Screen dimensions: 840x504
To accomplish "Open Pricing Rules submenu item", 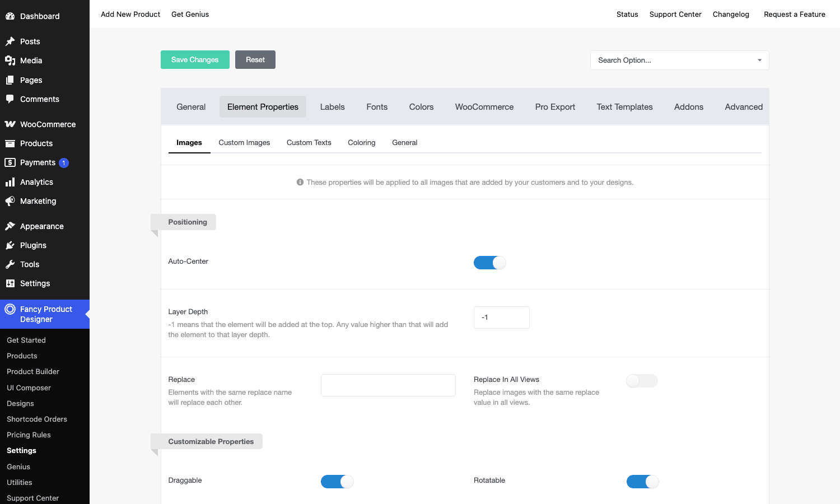I will [29, 435].
